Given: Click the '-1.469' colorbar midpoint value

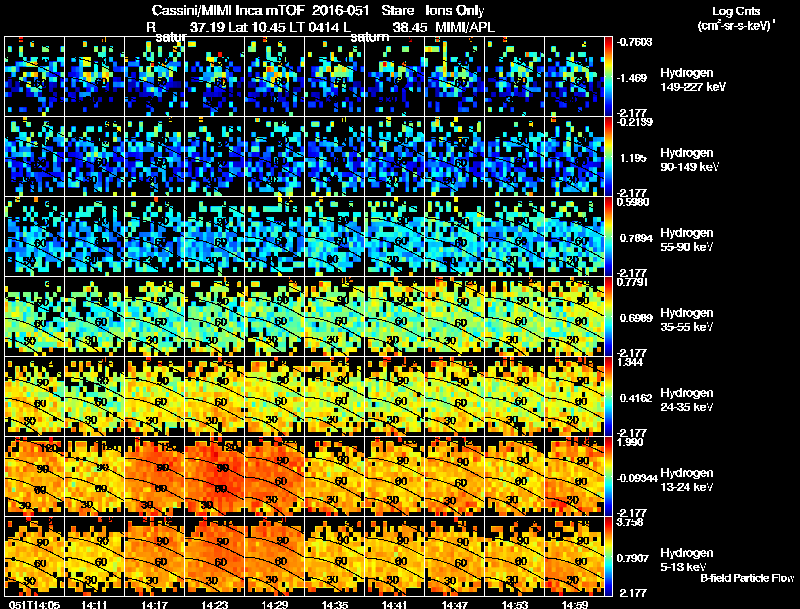Looking at the screenshot, I should pyautogui.click(x=632, y=78).
